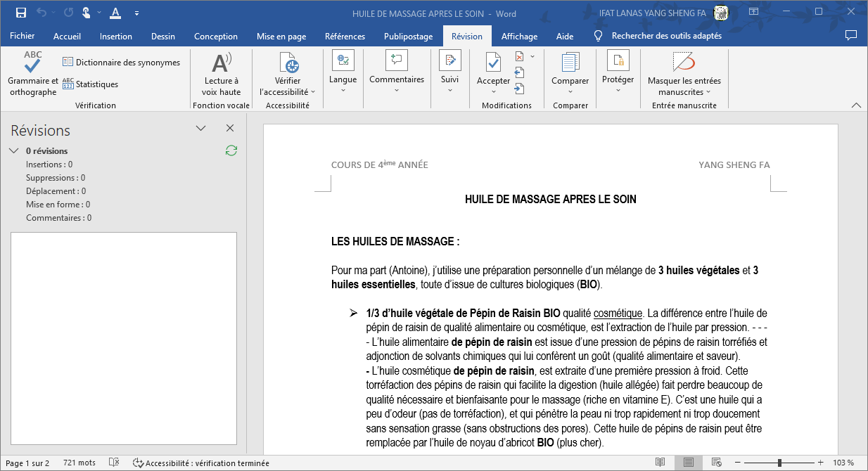Open the Mise en page tab
Image resolution: width=868 pixels, height=471 pixels.
281,37
